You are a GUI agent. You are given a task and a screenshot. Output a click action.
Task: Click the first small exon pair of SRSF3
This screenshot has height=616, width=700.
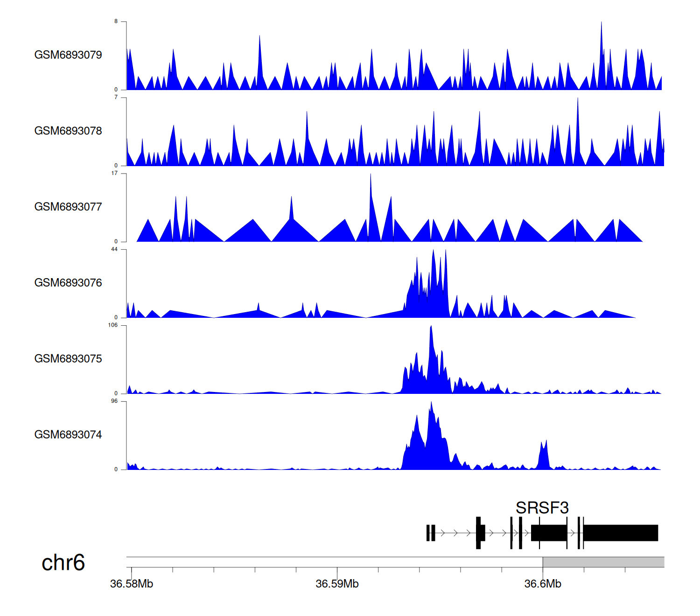[431, 533]
